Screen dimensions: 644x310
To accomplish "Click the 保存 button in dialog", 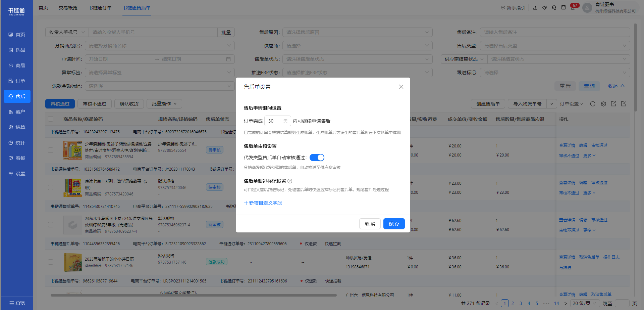I will point(394,224).
